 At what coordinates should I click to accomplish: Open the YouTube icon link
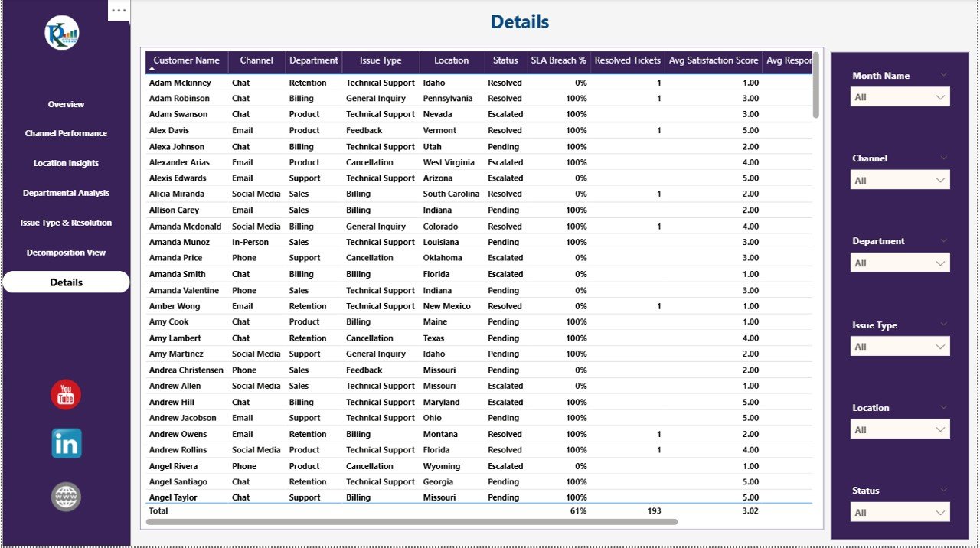(66, 395)
